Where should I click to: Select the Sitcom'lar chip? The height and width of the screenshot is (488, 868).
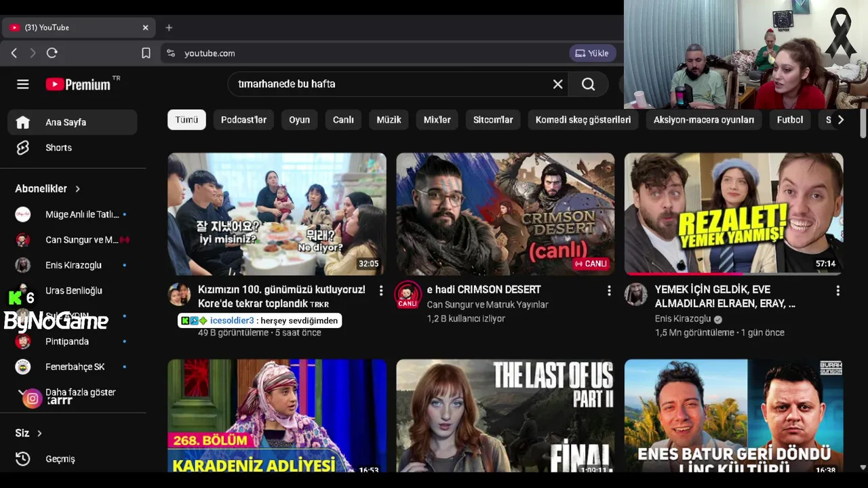click(x=493, y=120)
